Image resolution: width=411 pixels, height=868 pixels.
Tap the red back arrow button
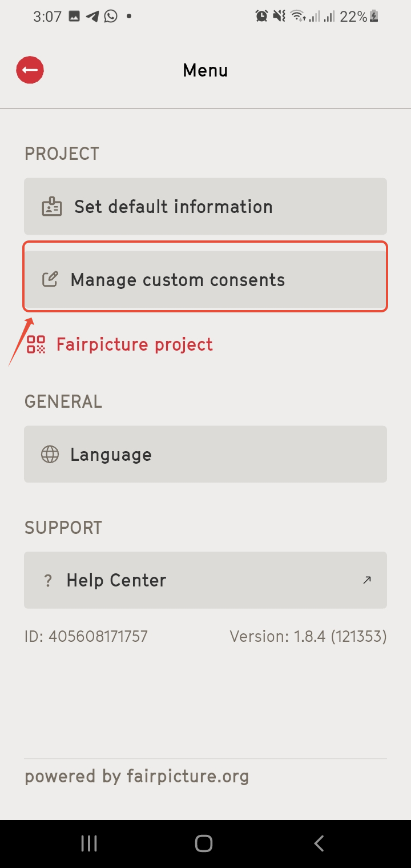click(x=30, y=70)
